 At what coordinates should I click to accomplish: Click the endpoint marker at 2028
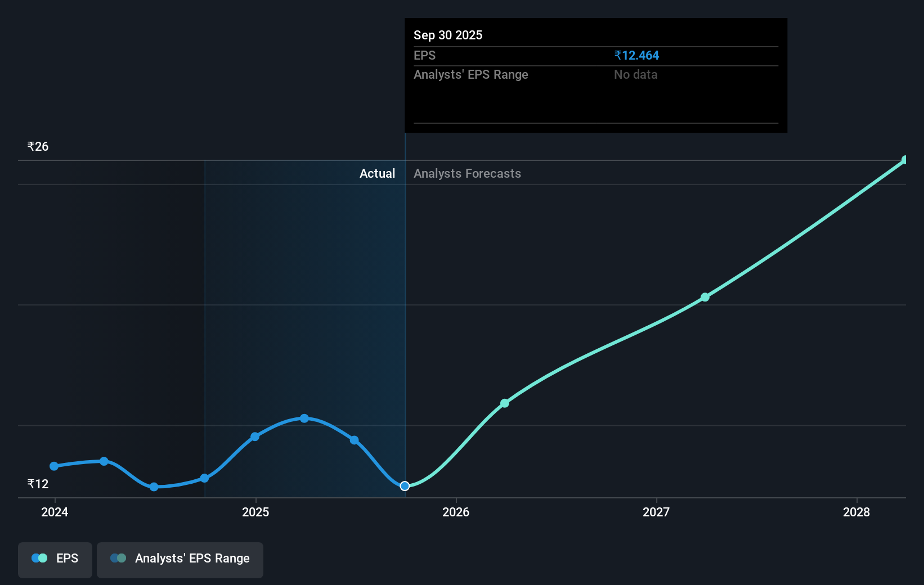(904, 160)
